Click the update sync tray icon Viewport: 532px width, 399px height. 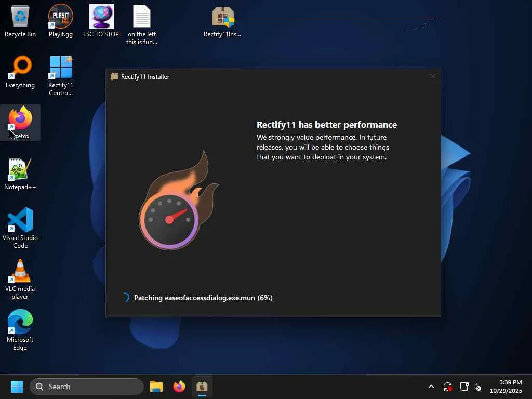coord(447,387)
